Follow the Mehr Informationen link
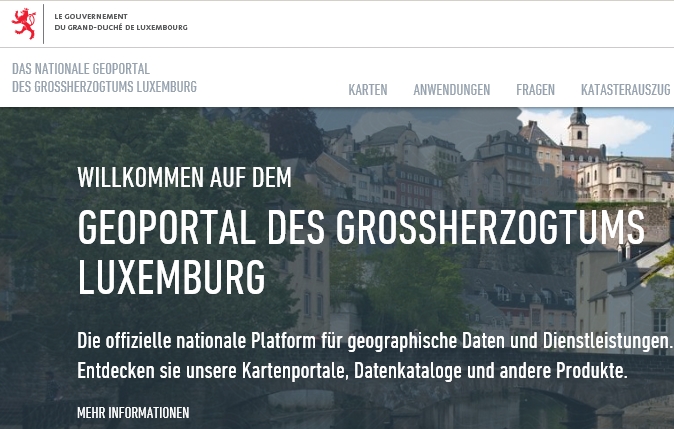The image size is (674, 429). (x=133, y=413)
